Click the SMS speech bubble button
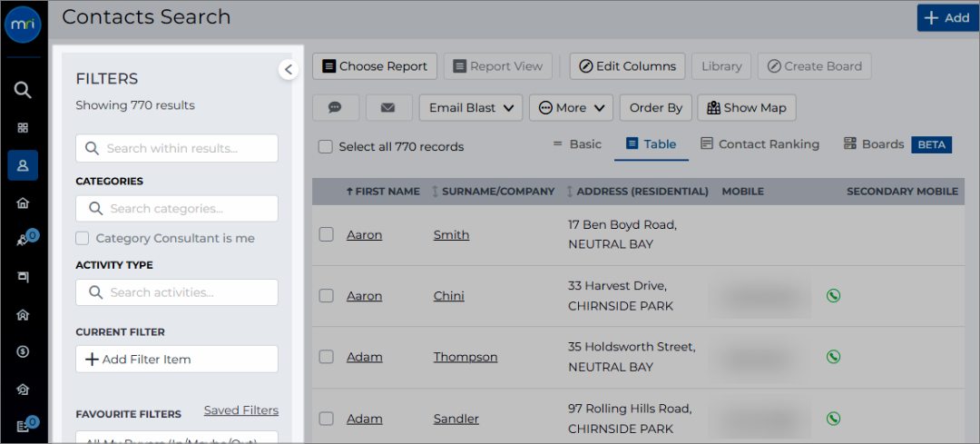Screen dimensions: 980x444 [x=335, y=107]
